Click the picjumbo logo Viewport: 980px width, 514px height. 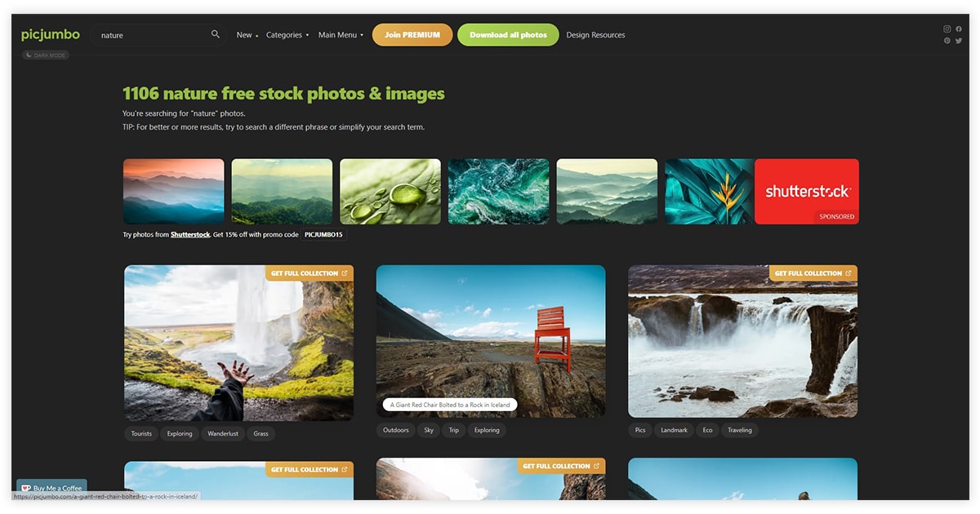(51, 34)
